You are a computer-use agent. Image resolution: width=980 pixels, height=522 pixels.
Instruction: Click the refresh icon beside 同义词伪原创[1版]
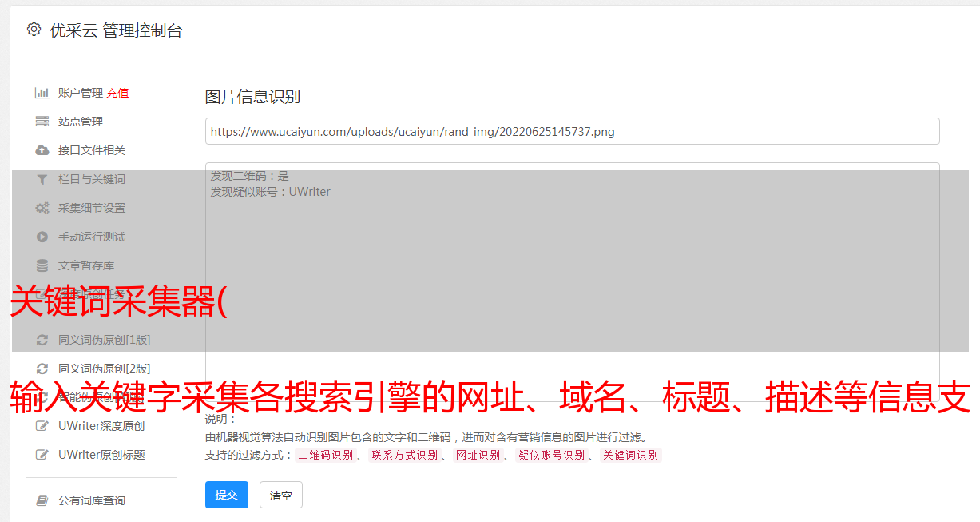tap(42, 340)
